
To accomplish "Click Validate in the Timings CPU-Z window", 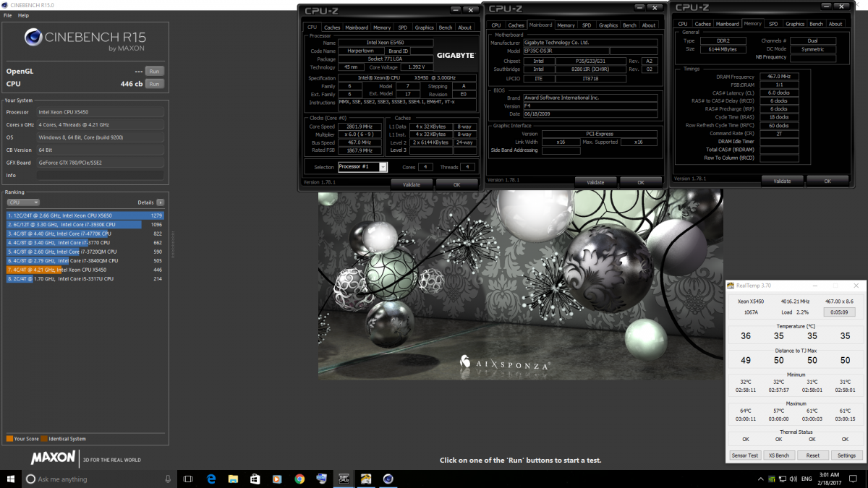I will coord(782,181).
